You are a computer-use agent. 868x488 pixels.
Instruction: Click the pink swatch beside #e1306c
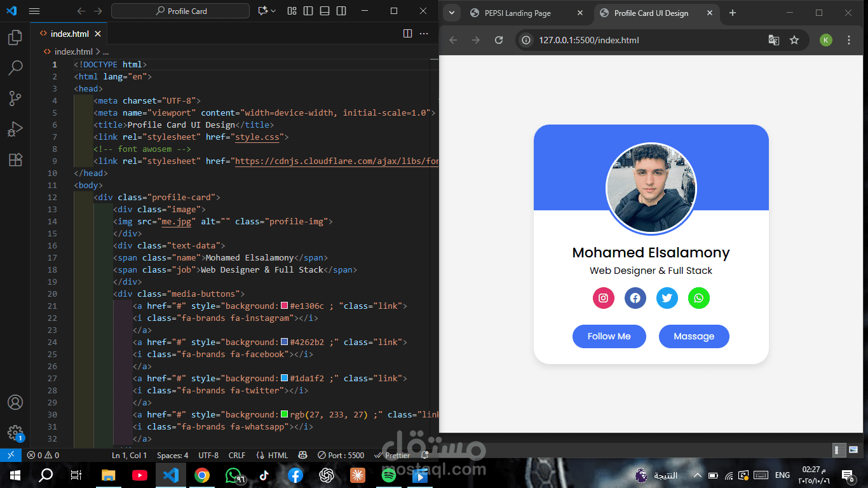click(x=283, y=306)
